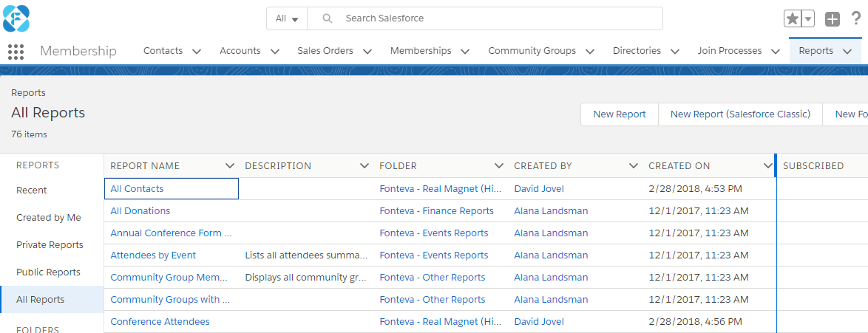Image resolution: width=868 pixels, height=333 pixels.
Task: Type in the Search Salesforce field
Action: (x=488, y=18)
